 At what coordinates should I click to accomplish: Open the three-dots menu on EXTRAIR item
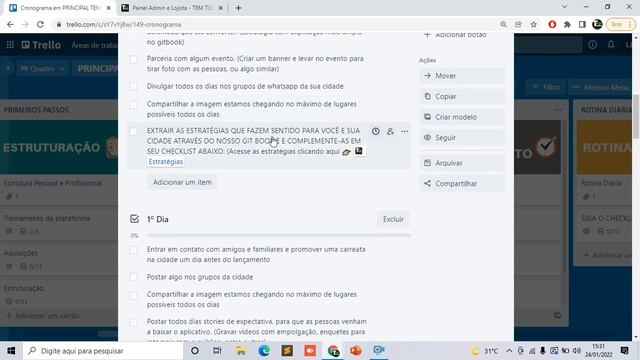click(404, 131)
